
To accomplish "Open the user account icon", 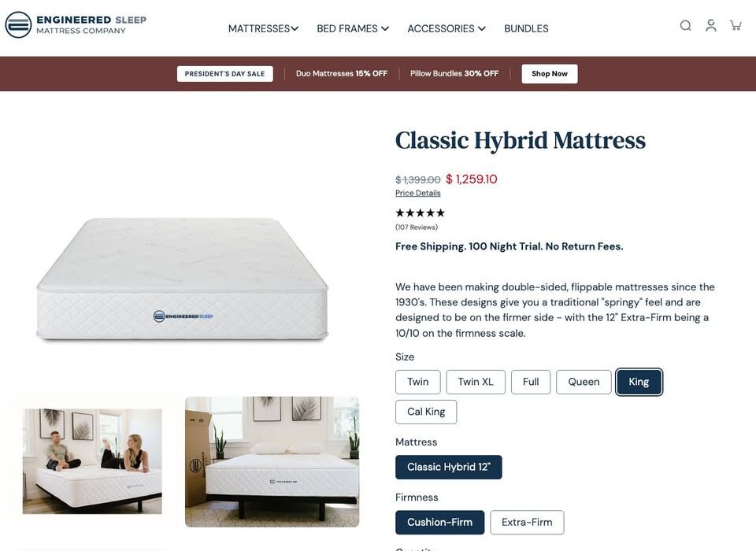I will [x=710, y=25].
